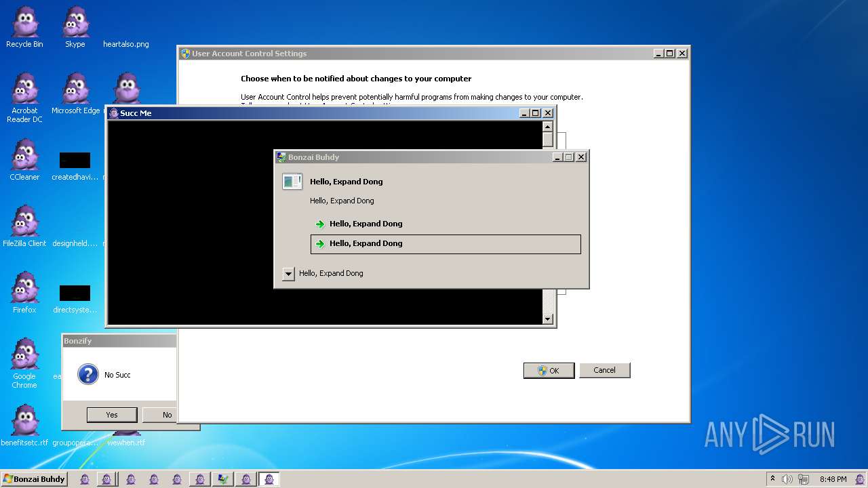This screenshot has width=868, height=488.
Task: Launch Skype from the desktop
Action: point(75,28)
